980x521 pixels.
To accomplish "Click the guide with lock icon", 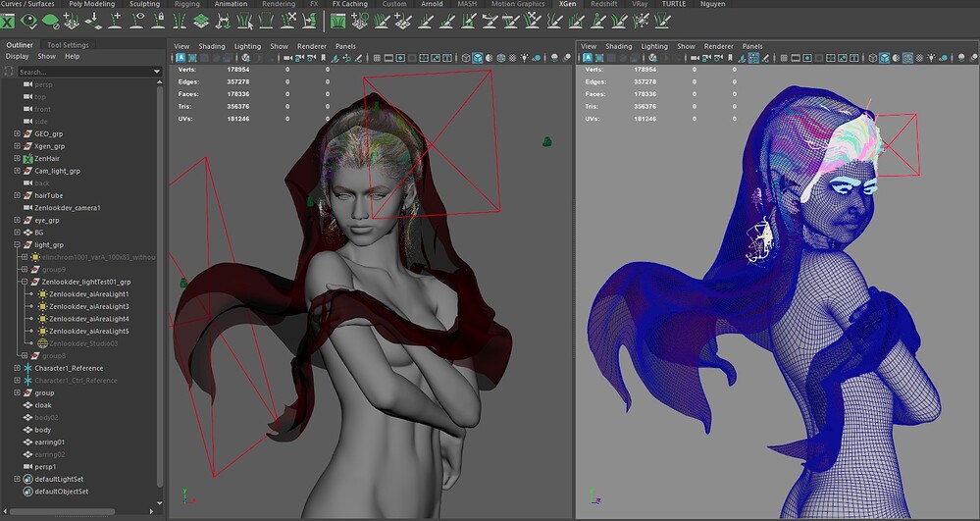I will [x=158, y=22].
